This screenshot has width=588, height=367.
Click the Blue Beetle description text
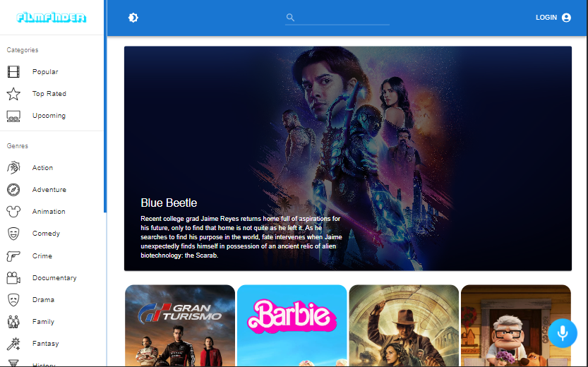[241, 237]
